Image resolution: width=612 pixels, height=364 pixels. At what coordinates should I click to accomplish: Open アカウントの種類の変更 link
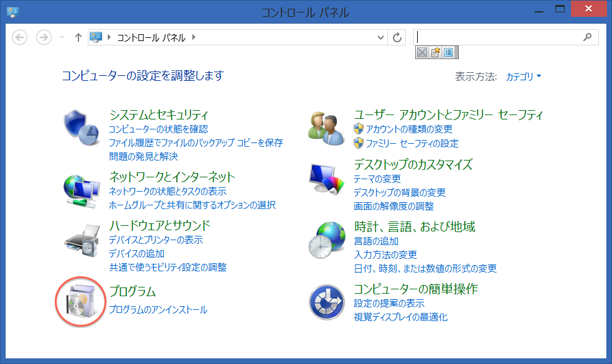[409, 129]
